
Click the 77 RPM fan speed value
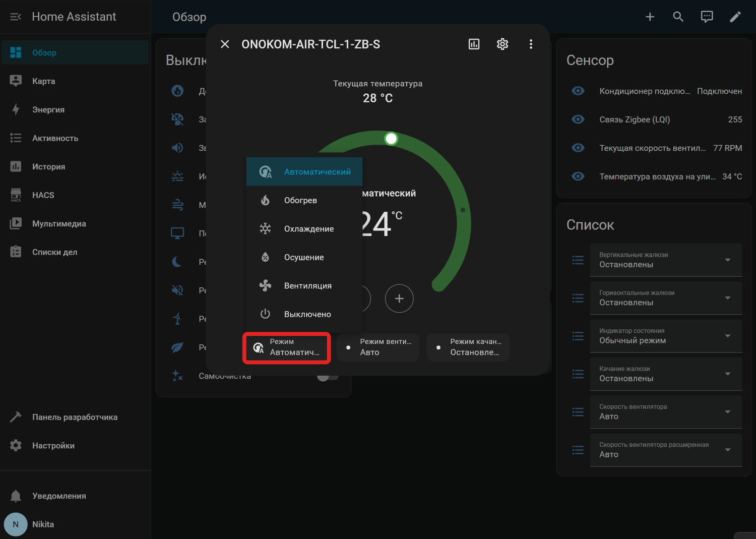[728, 148]
